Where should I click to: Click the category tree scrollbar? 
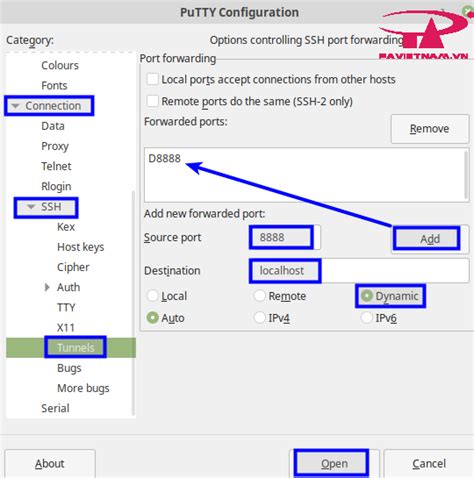[x=133, y=302]
